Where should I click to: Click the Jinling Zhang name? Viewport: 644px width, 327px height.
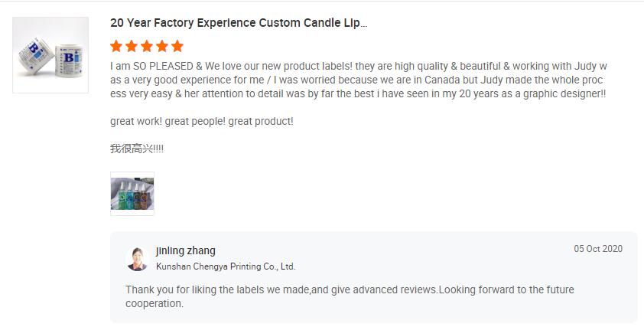[186, 250]
